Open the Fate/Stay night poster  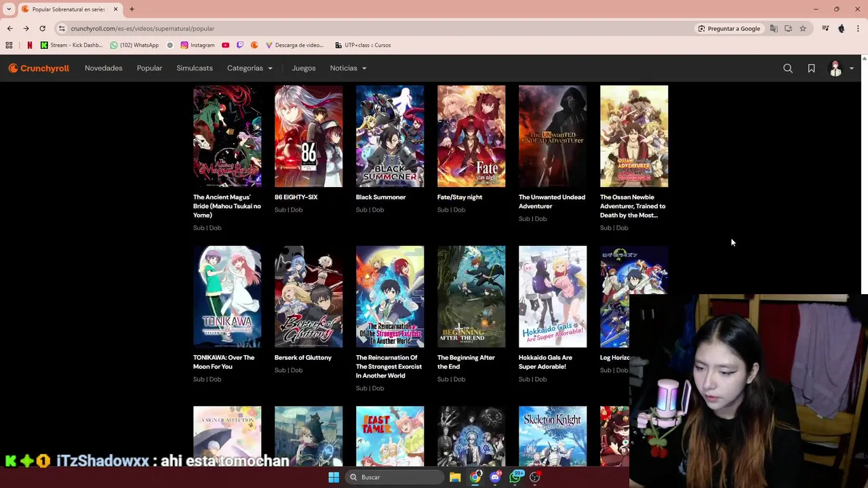(x=471, y=136)
